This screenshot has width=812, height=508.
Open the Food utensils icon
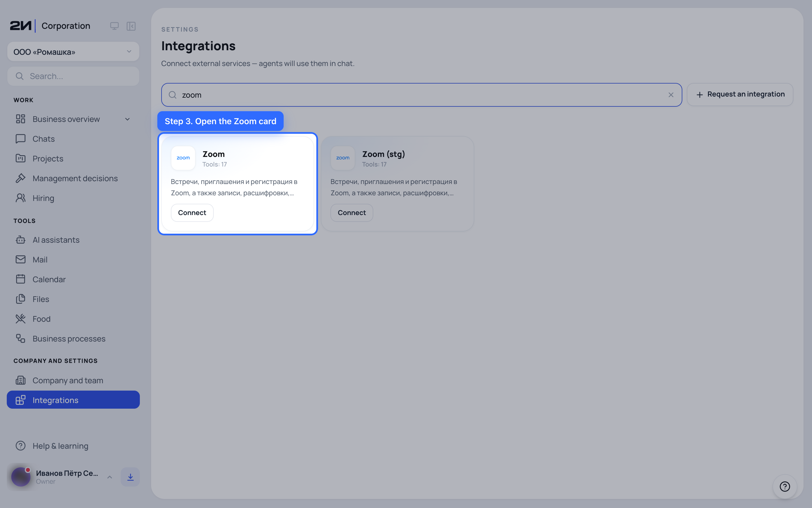coord(21,319)
